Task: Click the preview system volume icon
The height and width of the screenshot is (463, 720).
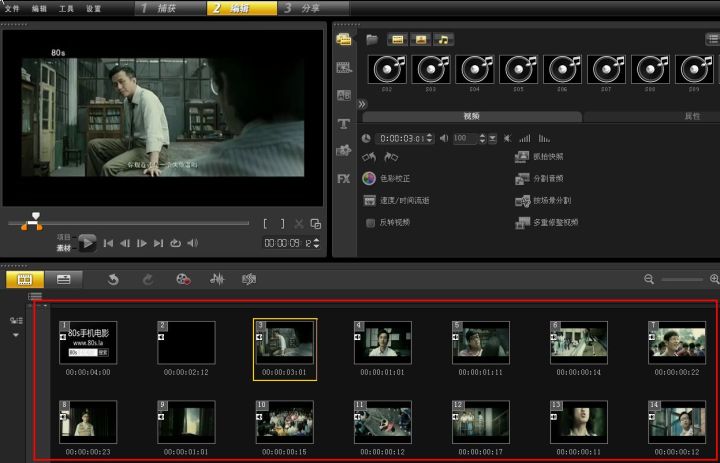Action: (192, 243)
